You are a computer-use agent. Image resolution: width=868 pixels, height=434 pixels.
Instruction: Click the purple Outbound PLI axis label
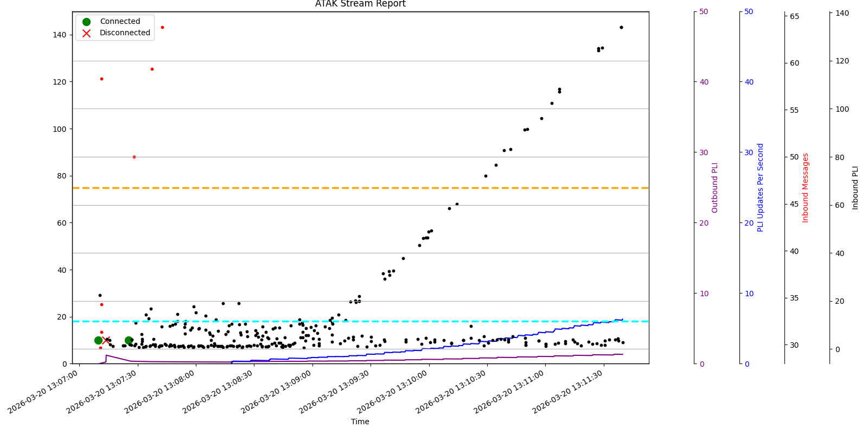(714, 188)
